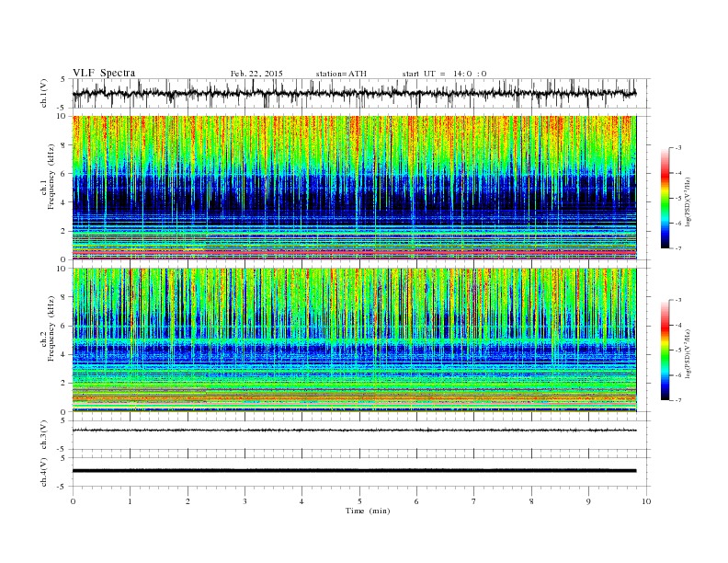The width and height of the screenshot is (728, 563).
Task: Click the thick ch.4 voltage trace
Action: (x=354, y=471)
